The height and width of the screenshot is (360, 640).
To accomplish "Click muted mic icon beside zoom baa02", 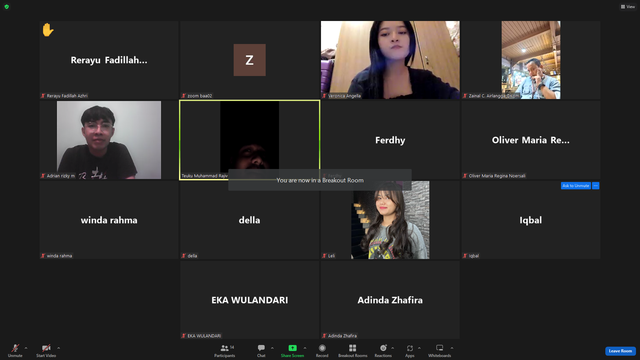I will click(x=184, y=96).
